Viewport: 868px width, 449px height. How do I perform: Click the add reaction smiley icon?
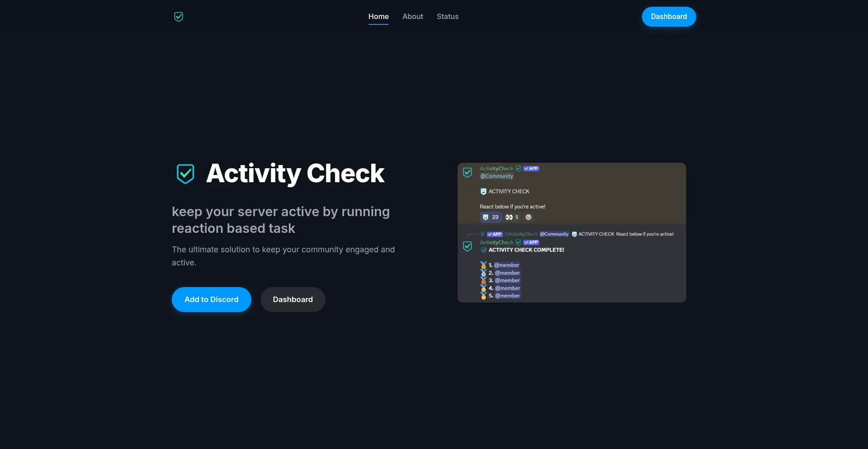tap(528, 217)
